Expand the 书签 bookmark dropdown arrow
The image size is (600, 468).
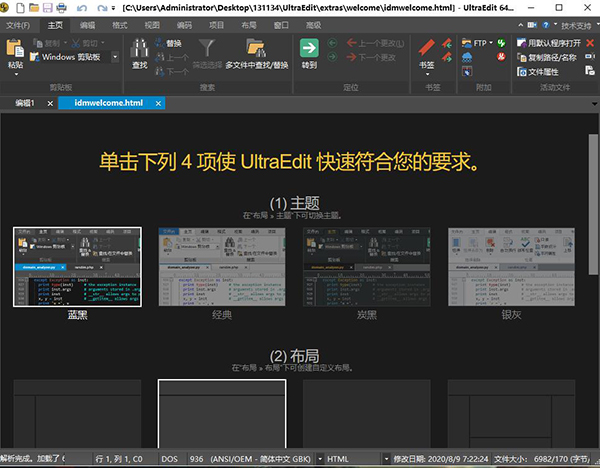pyautogui.click(x=427, y=74)
